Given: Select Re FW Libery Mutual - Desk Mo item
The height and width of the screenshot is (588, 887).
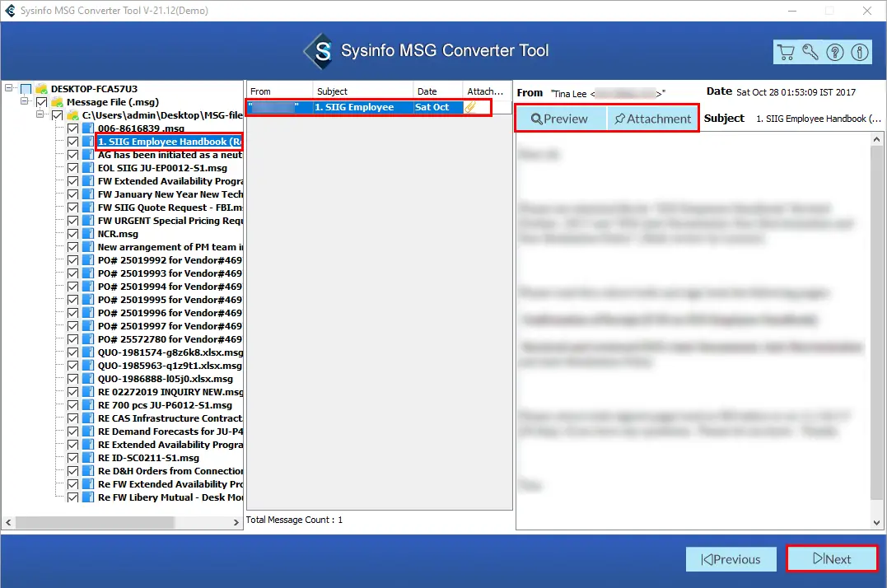Looking at the screenshot, I should pyautogui.click(x=170, y=497).
